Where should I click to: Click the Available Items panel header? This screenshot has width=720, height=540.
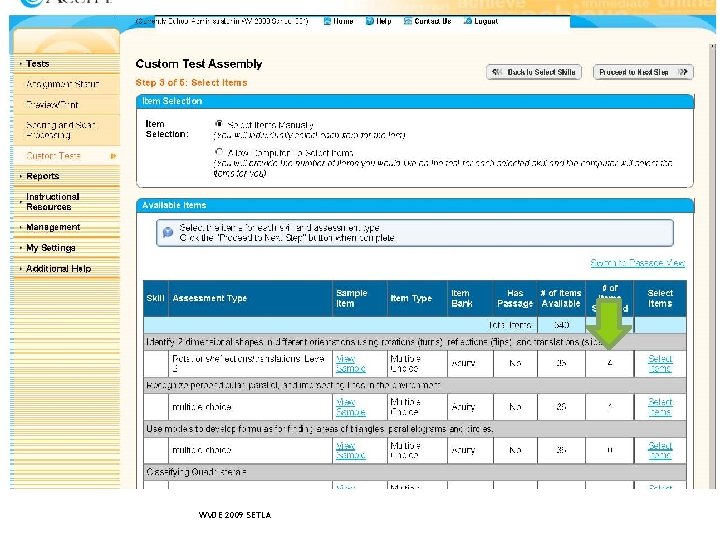coord(415,206)
